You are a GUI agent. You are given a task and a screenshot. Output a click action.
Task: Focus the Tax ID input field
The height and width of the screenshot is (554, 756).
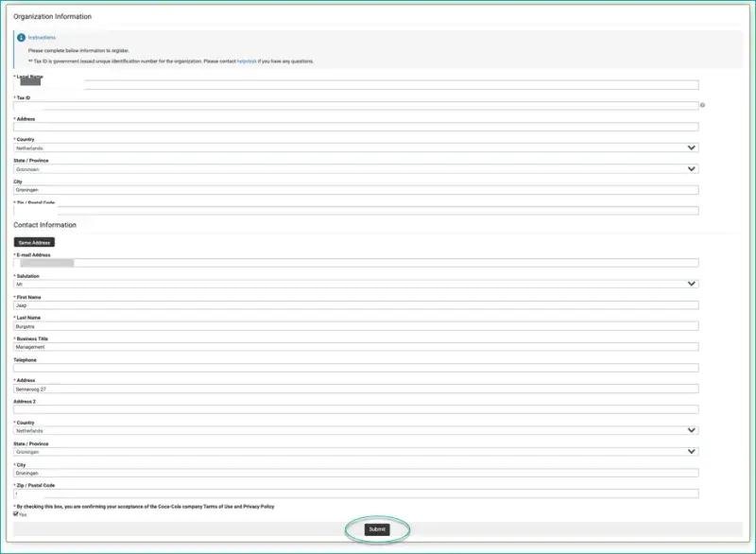[x=355, y=105]
